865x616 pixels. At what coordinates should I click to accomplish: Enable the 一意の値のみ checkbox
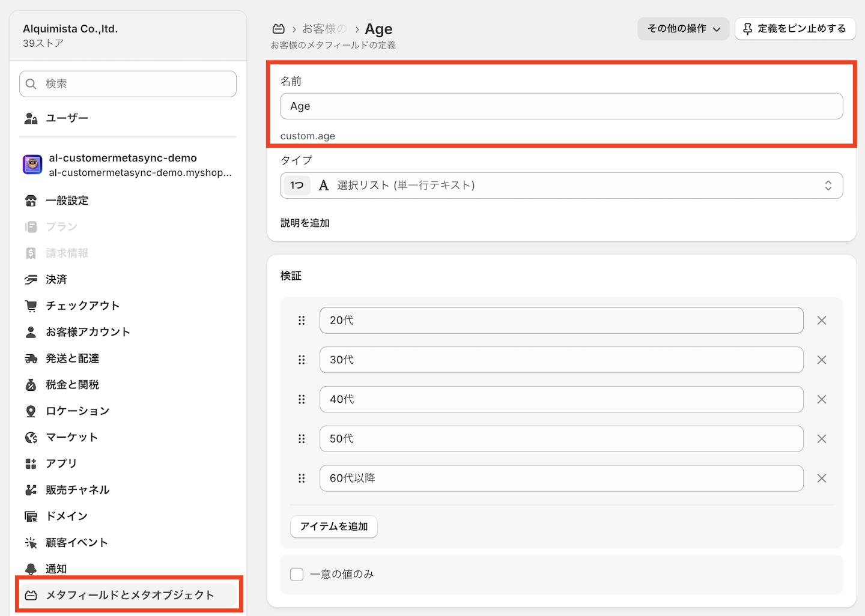coord(297,575)
